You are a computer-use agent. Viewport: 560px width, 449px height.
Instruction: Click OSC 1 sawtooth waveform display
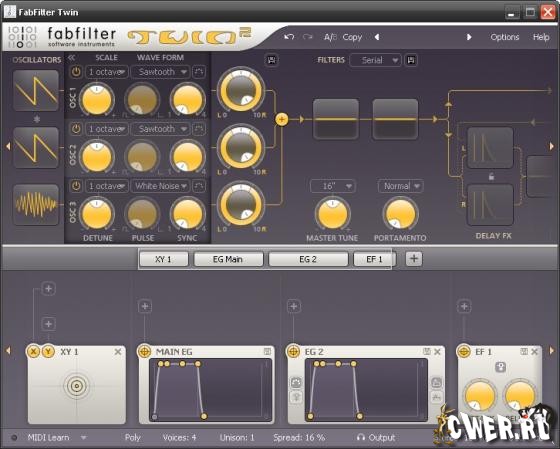[36, 90]
